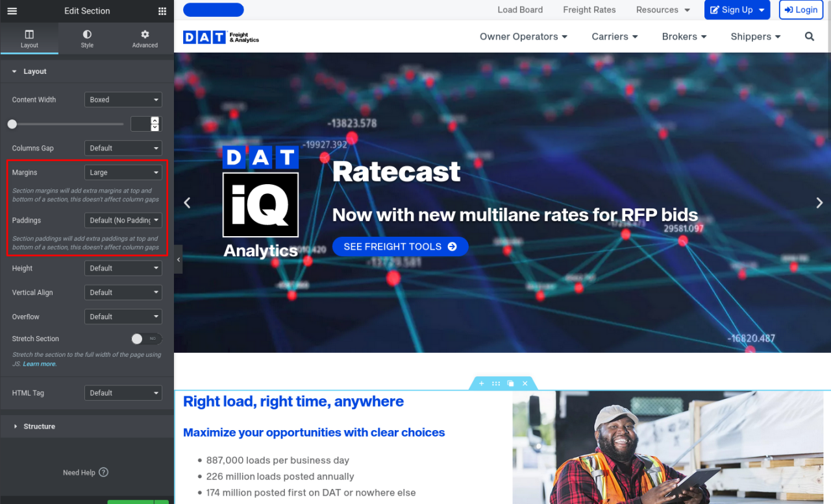The height and width of the screenshot is (504, 831).
Task: Click the Sign Up button
Action: (x=738, y=10)
